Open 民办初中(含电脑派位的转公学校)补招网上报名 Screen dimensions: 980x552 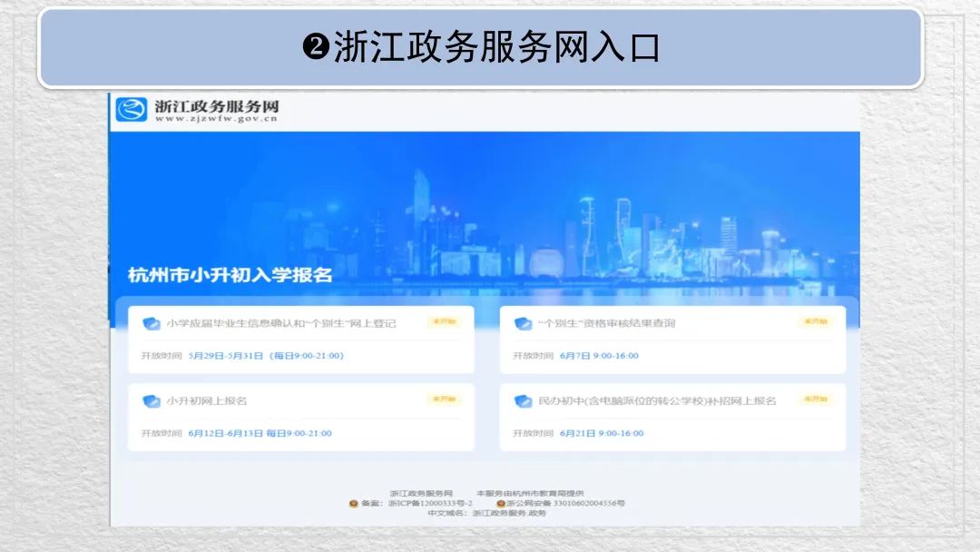click(x=658, y=400)
